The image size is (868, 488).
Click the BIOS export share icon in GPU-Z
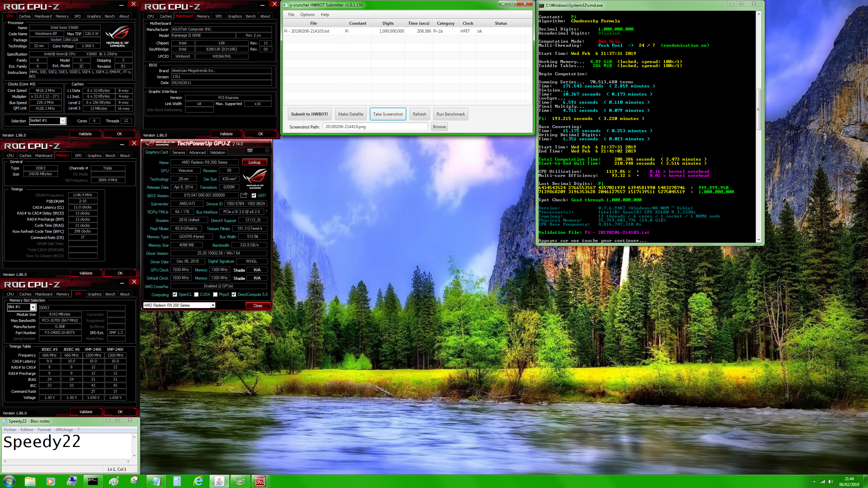(244, 195)
